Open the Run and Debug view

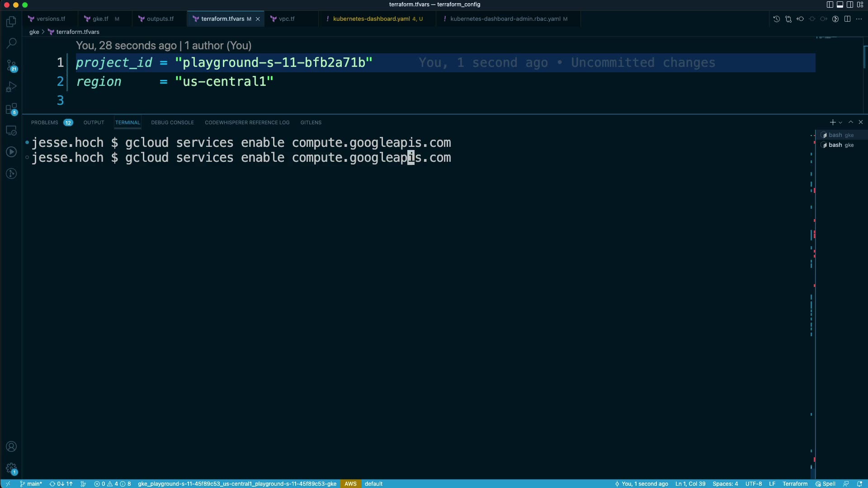11,87
